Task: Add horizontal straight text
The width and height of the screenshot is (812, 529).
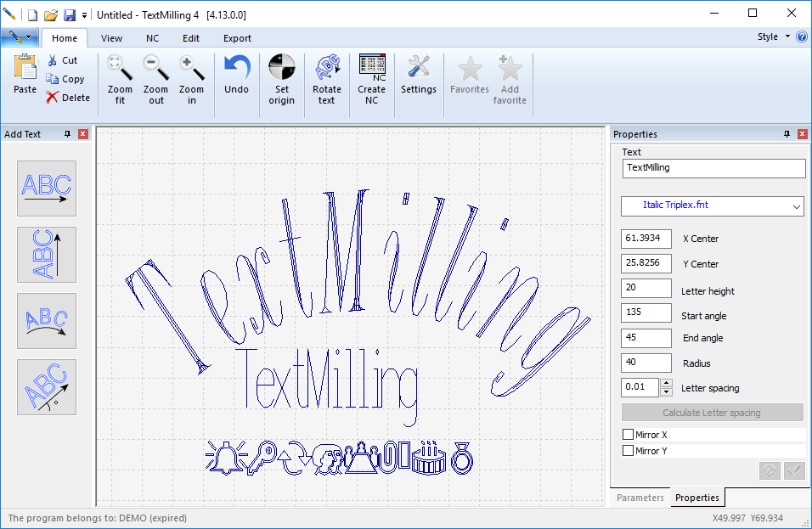Action: point(47,189)
